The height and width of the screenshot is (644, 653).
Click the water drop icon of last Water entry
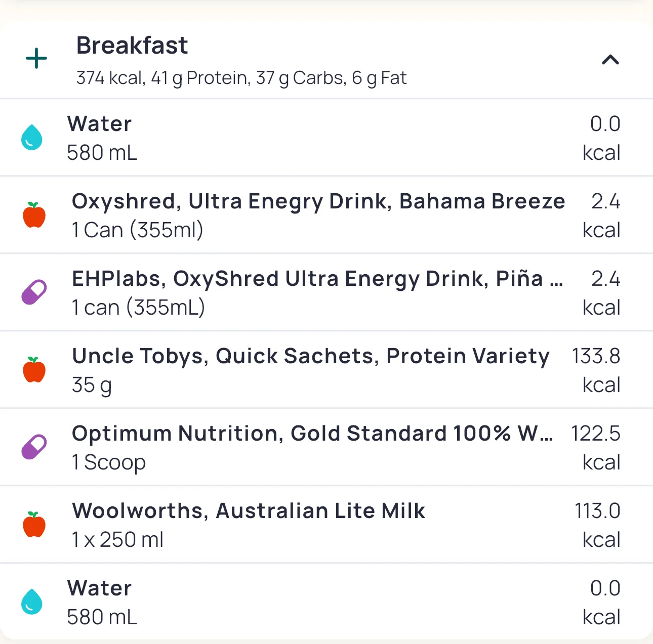32,602
